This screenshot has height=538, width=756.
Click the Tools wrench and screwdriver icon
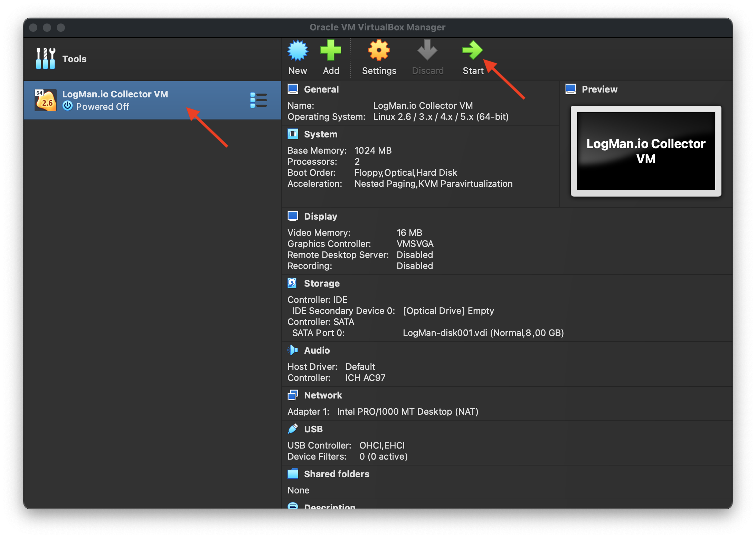tap(46, 59)
